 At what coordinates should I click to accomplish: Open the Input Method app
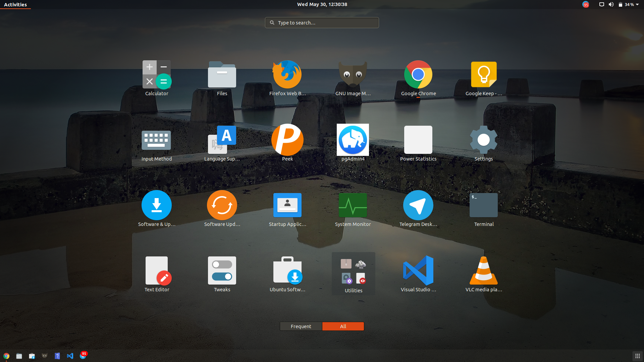pyautogui.click(x=157, y=144)
